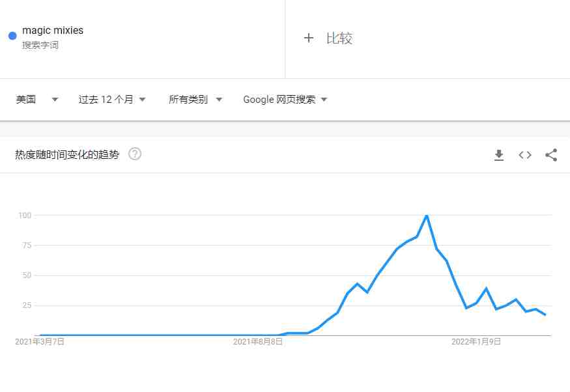Screen dimensions: 570x392
Task: Open the Google 网页搜索 search type dropdown
Action: coord(285,99)
